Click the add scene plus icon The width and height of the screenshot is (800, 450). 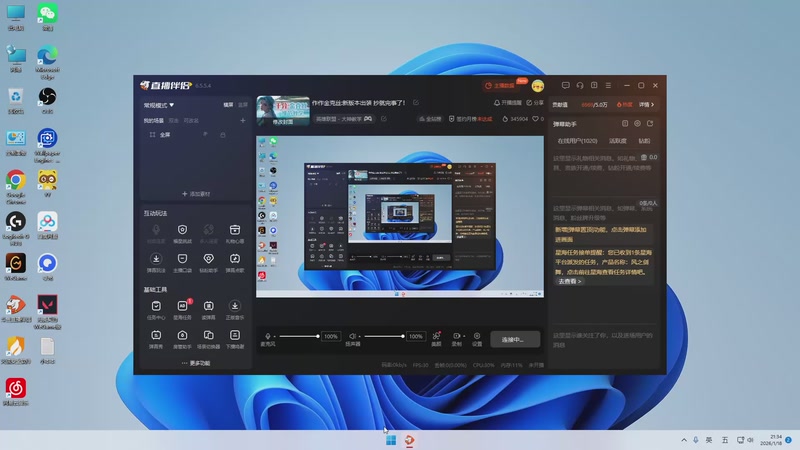(x=243, y=120)
